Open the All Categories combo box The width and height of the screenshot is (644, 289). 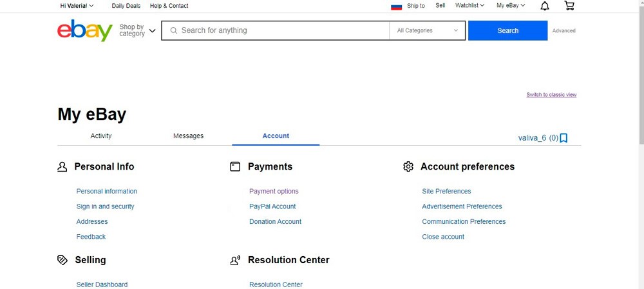tap(427, 30)
